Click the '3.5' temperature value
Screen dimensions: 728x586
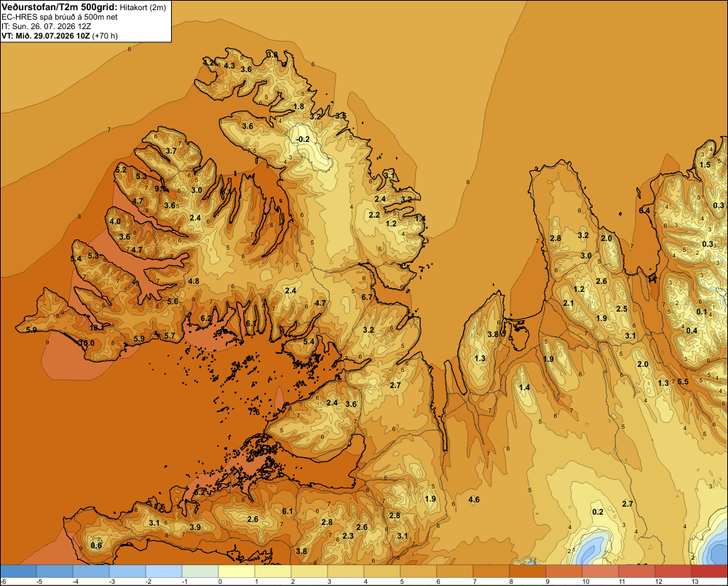point(341,116)
